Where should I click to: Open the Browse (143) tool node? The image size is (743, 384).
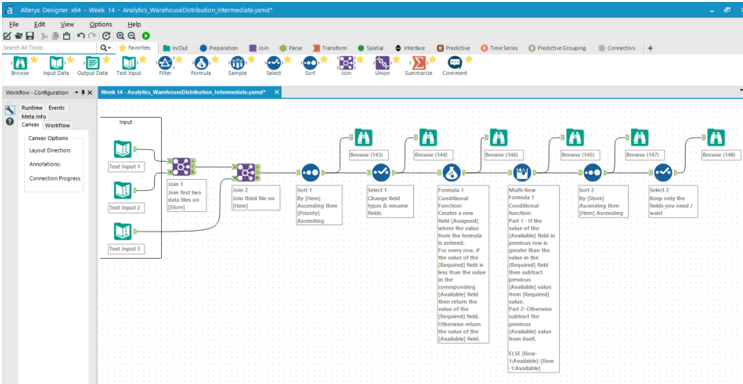363,137
